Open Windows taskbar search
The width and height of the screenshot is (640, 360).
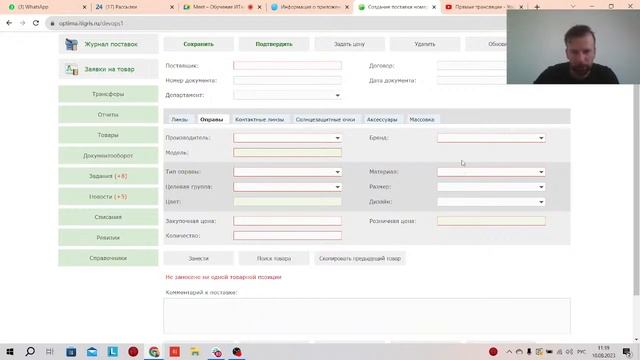coord(30,352)
